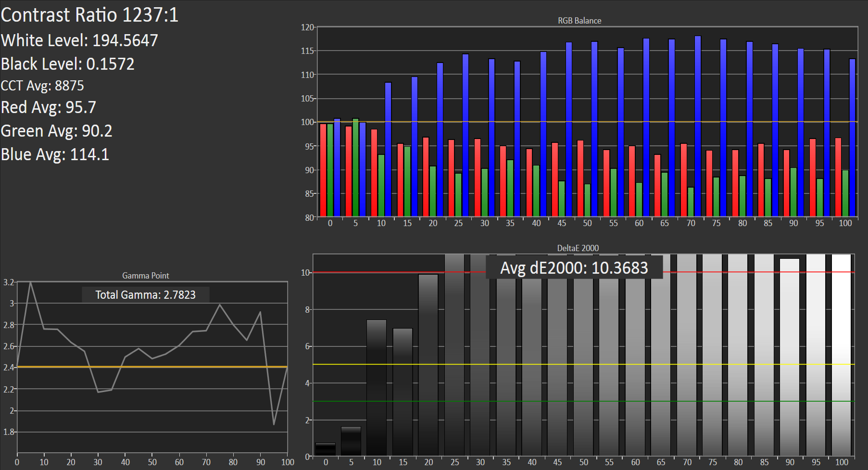This screenshot has height=470, width=868.
Task: Click the CCT Avg: 8875 value
Action: [42, 86]
